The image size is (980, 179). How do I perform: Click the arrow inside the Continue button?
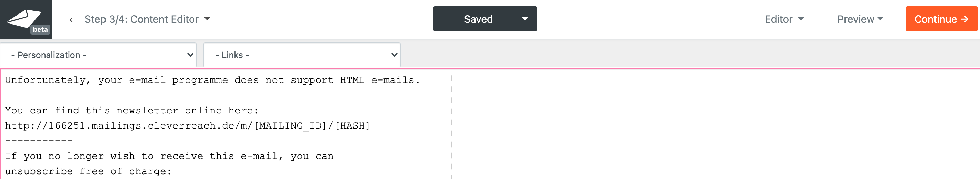964,19
